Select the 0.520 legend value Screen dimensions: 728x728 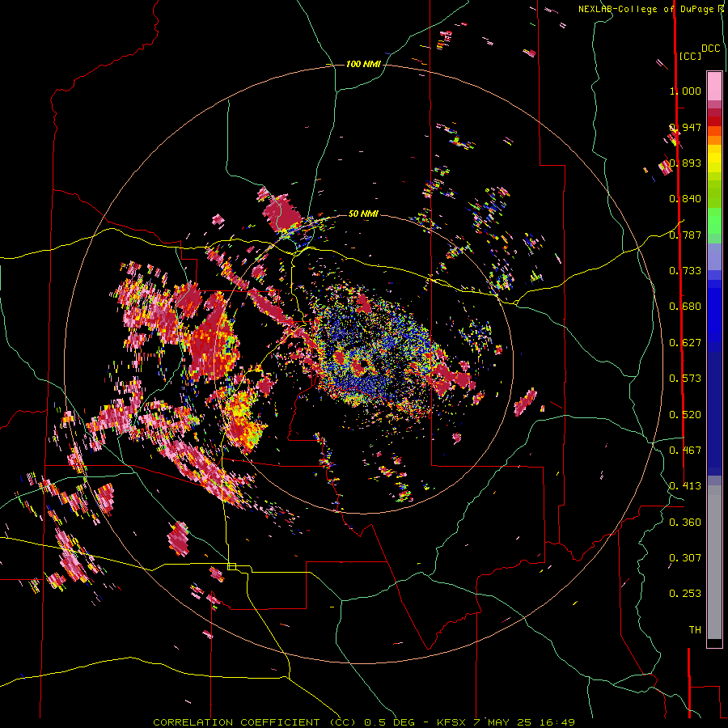tap(685, 415)
